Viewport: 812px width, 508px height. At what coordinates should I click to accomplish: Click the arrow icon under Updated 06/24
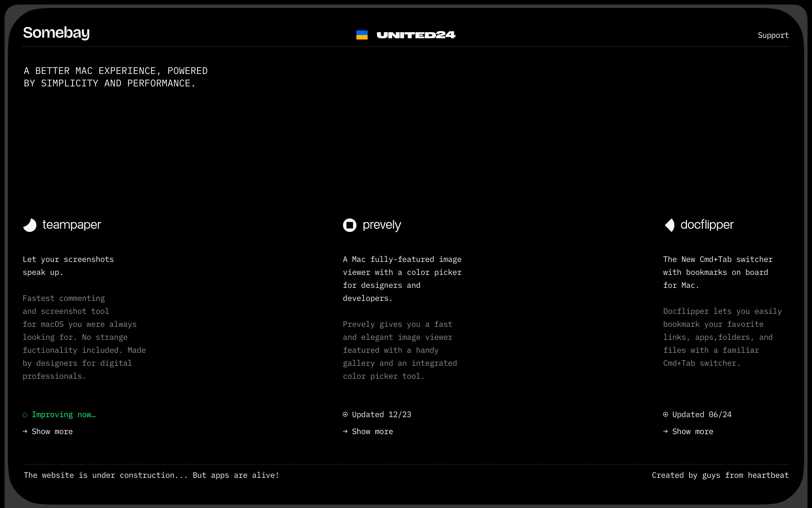tap(666, 432)
